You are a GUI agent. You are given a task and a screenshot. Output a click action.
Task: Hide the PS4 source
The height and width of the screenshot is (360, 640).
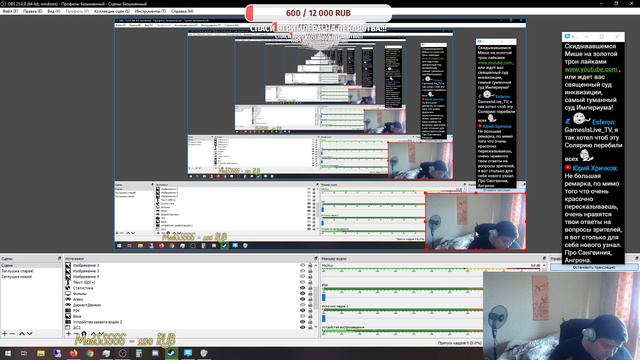tap(302, 311)
